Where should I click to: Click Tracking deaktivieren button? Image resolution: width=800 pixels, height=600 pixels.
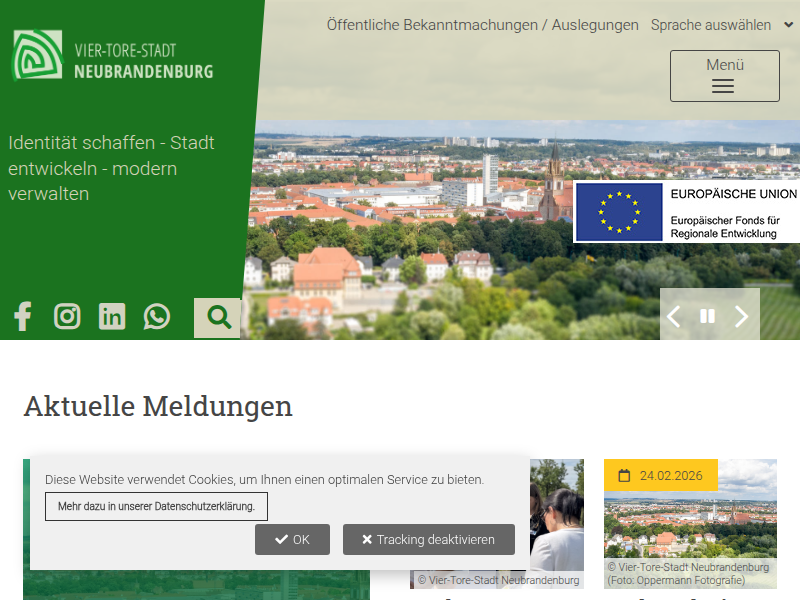click(x=428, y=540)
